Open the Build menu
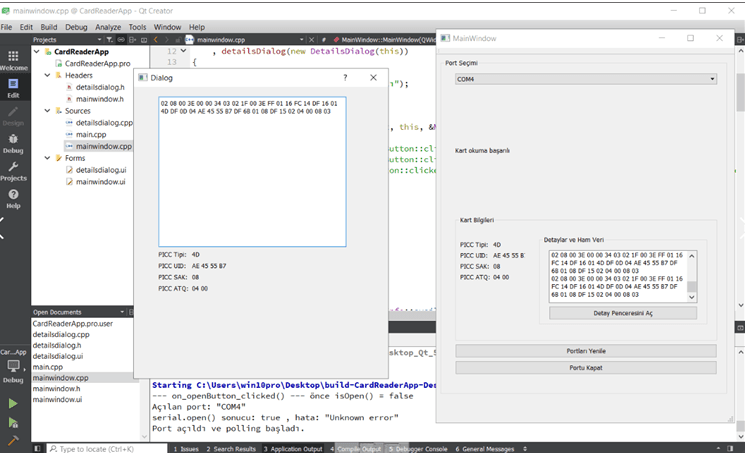Viewport: 745px width, 454px height. (48, 27)
